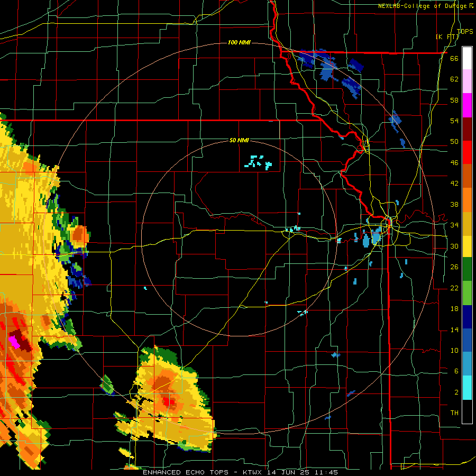Click the Enhanced Echo Tops KTWX caption
This screenshot has height=476, width=476.
pyautogui.click(x=240, y=472)
